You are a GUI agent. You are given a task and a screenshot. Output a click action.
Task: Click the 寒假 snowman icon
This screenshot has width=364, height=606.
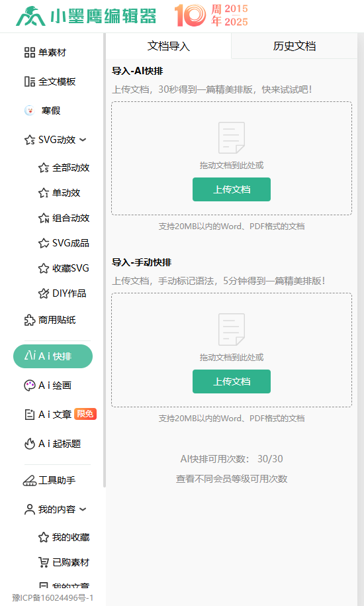point(30,111)
